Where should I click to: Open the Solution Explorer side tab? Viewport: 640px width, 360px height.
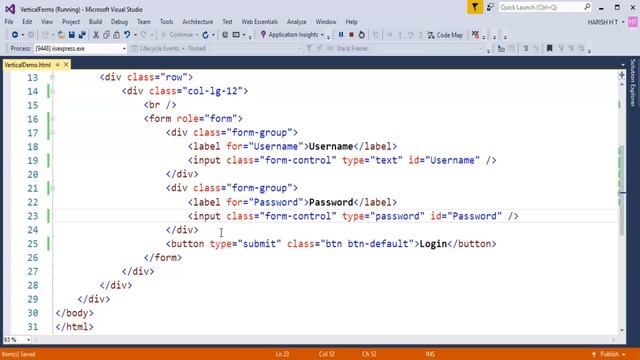pos(633,83)
